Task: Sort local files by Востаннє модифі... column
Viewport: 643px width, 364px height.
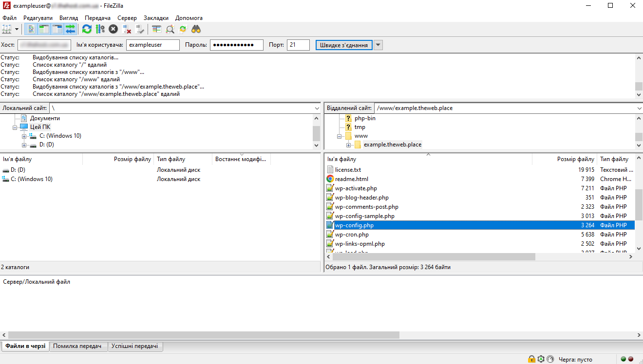Action: tap(242, 159)
